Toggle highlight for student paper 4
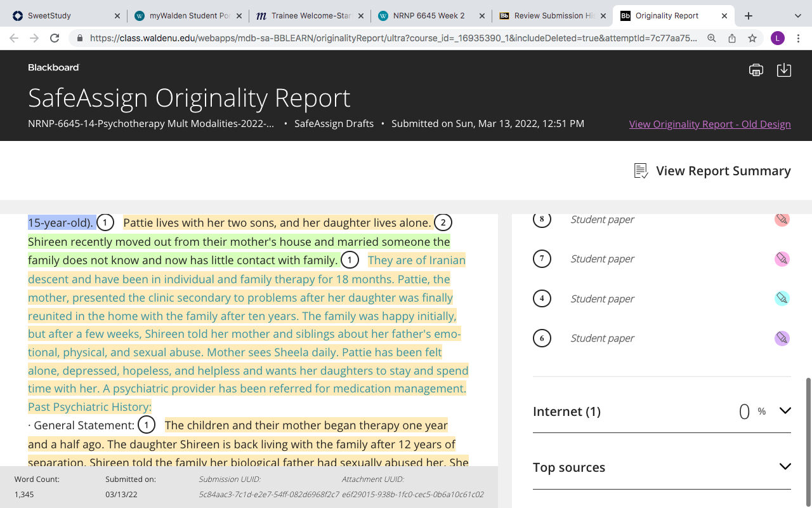 coord(782,298)
